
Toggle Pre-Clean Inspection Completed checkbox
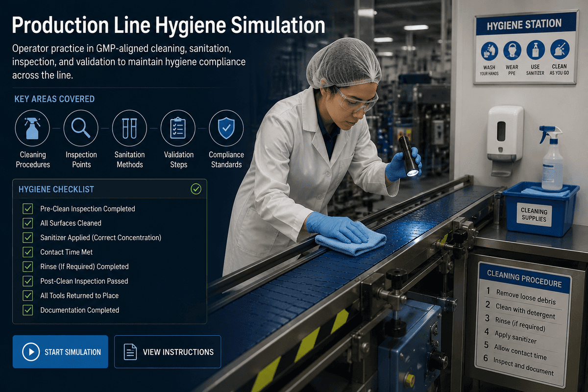pyautogui.click(x=28, y=209)
